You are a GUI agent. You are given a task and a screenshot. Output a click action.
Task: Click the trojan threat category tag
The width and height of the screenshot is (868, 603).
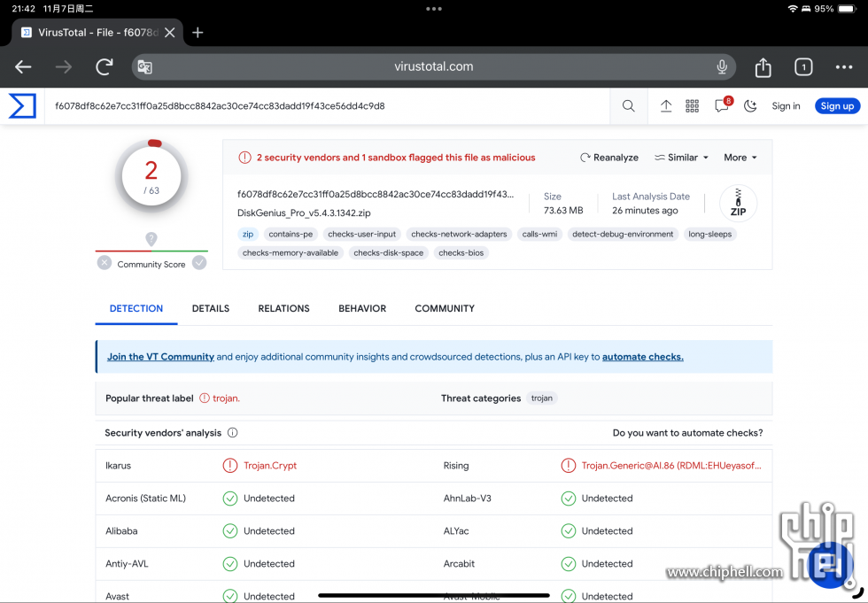click(541, 398)
